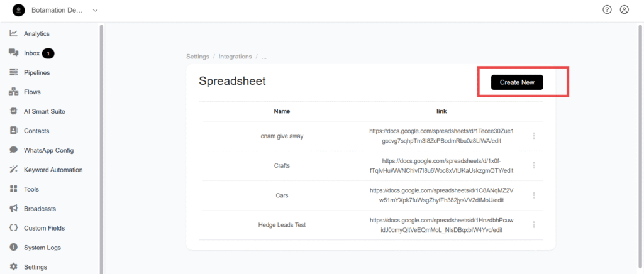
Task: Open options menu for Hedge Leads Test
Action: (x=534, y=225)
